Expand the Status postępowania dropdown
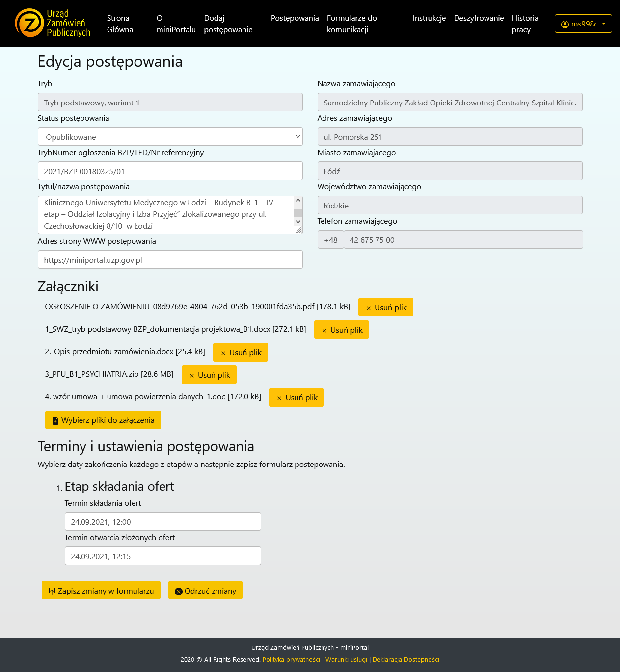620x672 pixels. point(170,137)
